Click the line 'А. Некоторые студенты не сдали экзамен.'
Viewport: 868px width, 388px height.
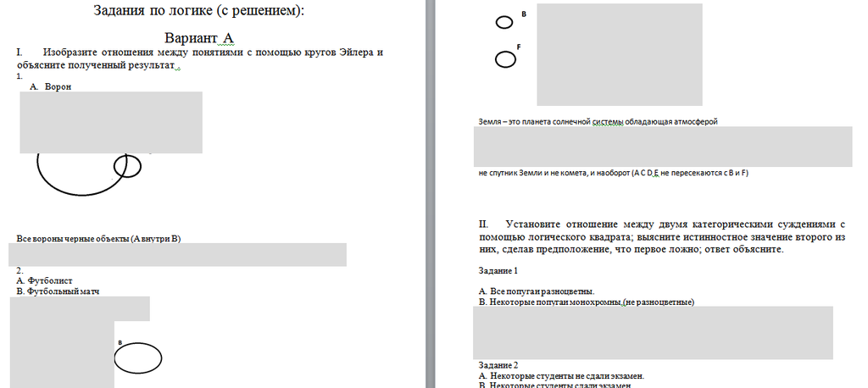[561, 375]
